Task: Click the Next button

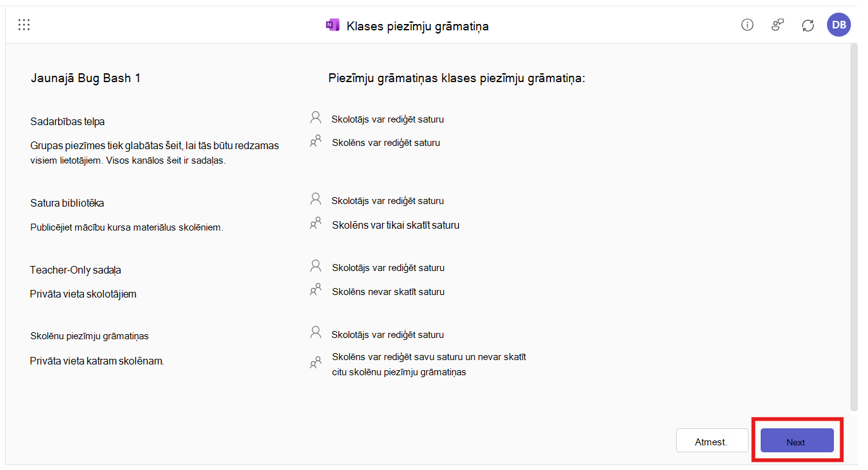Action: pos(797,441)
